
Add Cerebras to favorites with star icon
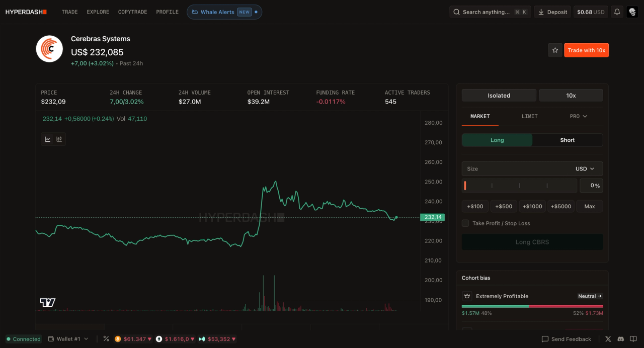point(555,50)
